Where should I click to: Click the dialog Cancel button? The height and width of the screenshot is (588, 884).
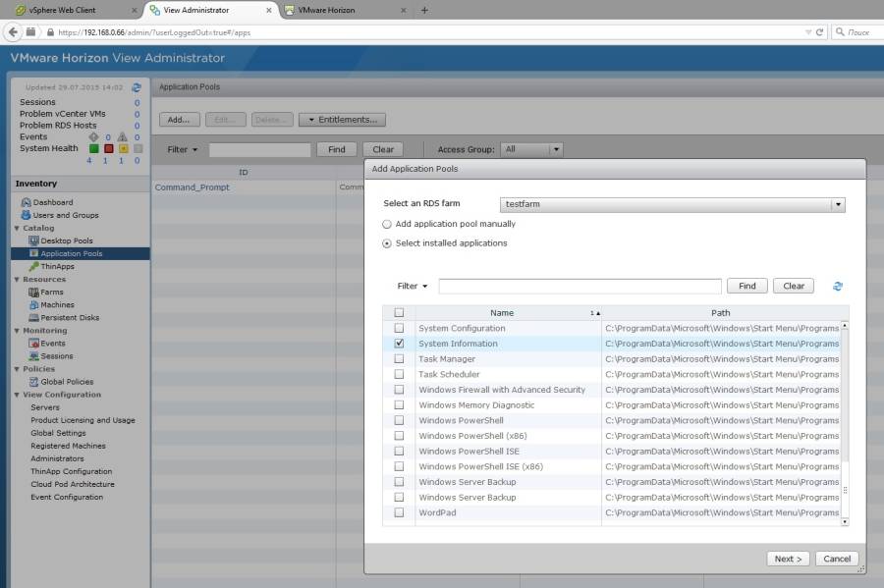(x=837, y=559)
